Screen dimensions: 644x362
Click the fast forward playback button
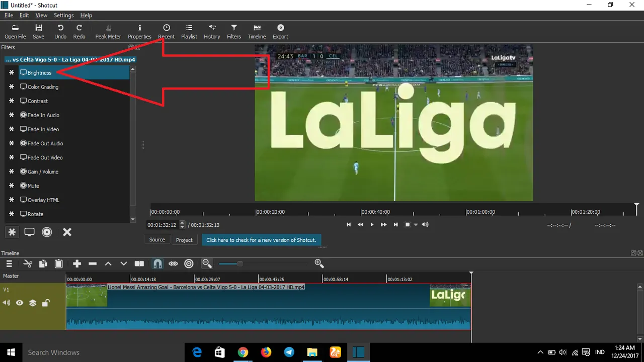(384, 225)
